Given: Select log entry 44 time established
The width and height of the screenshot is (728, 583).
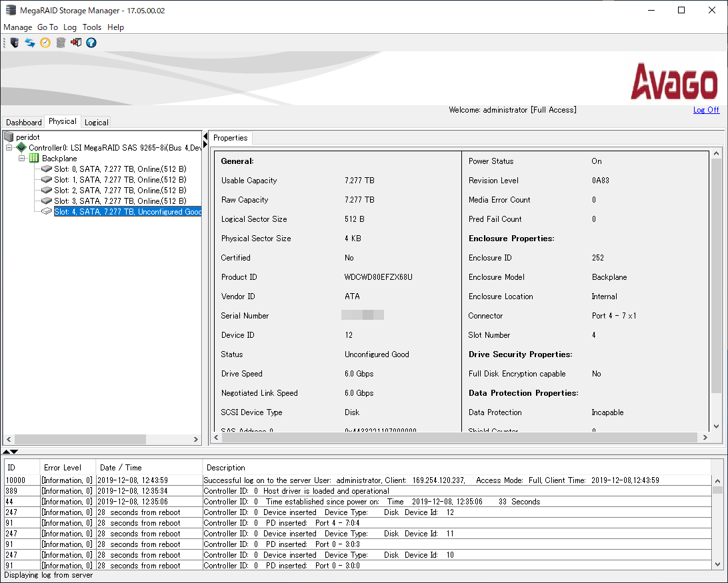Looking at the screenshot, I should coord(358,501).
